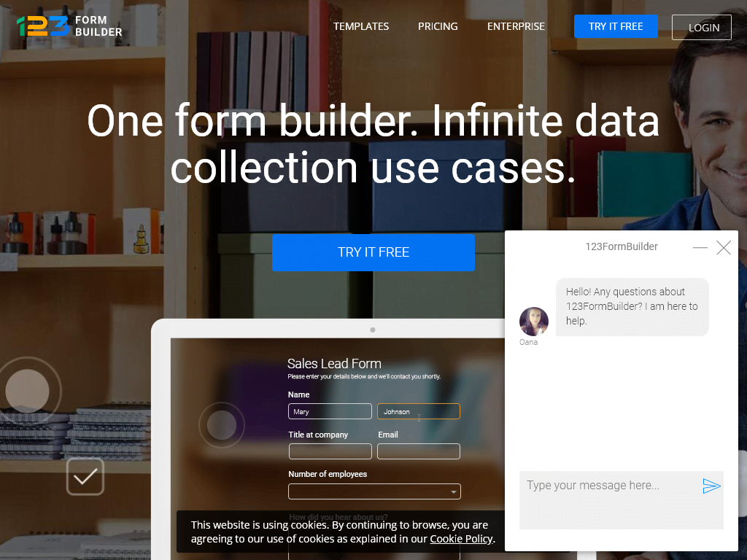Expand the dropdown arrow on the employees field
The image size is (747, 560).
[x=455, y=491]
